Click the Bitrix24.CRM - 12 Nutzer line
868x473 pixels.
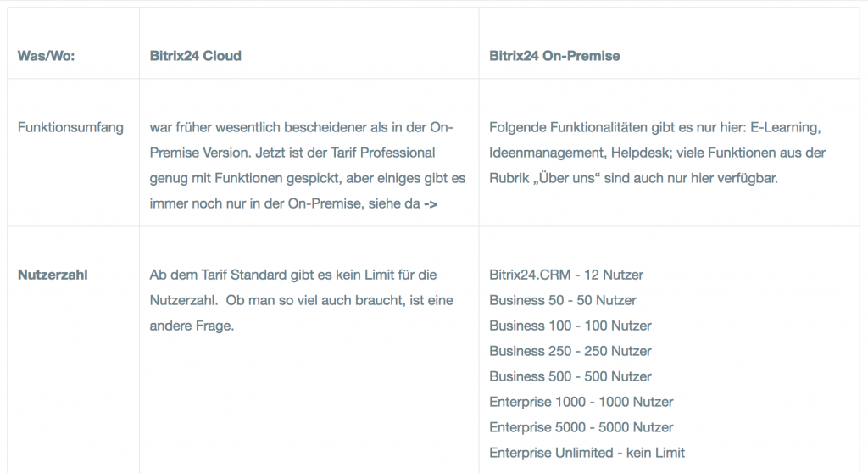565,275
